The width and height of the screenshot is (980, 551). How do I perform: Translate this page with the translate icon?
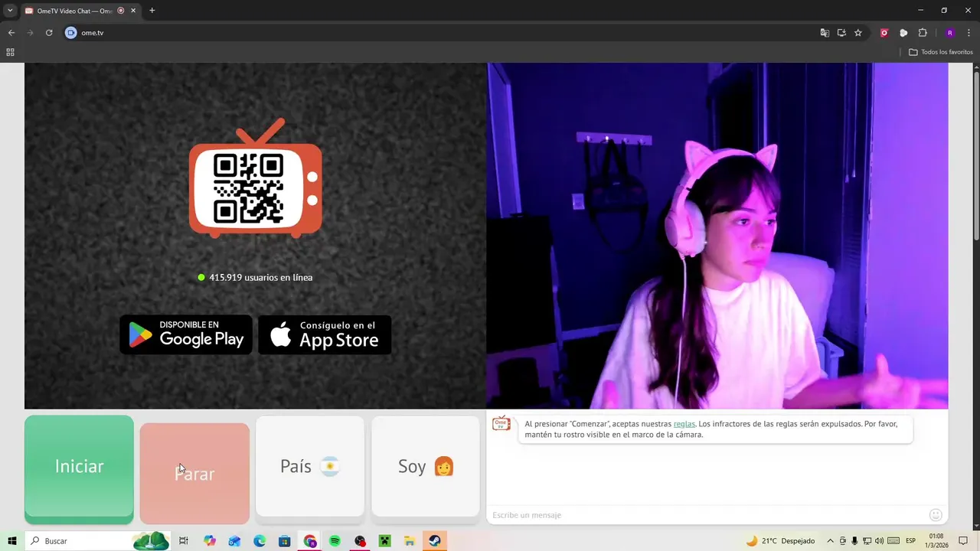[825, 33]
